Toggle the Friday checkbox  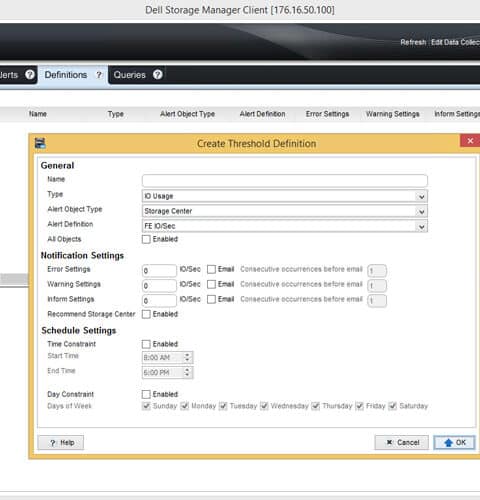359,406
